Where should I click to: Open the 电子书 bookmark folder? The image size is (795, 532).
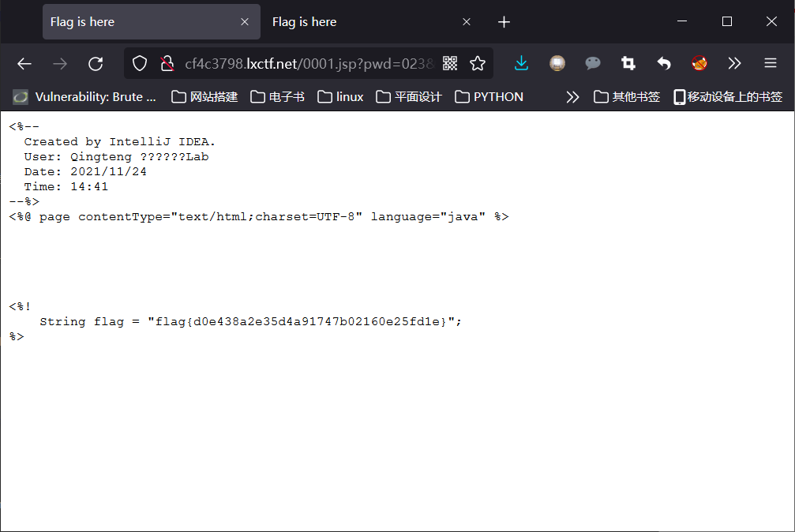277,97
